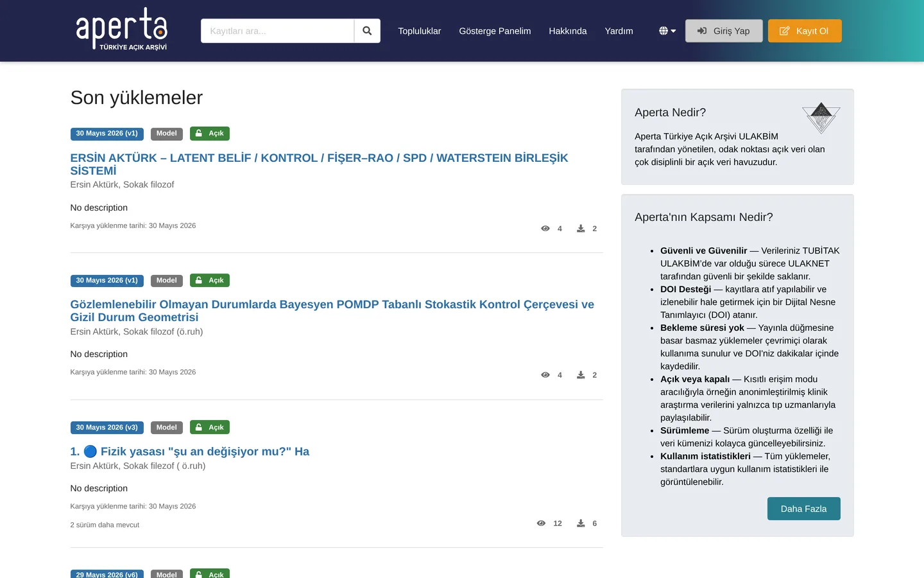The image size is (924, 578).
Task: Open the Fizik yasası "şu an değişiyor mu?" record
Action: [190, 451]
